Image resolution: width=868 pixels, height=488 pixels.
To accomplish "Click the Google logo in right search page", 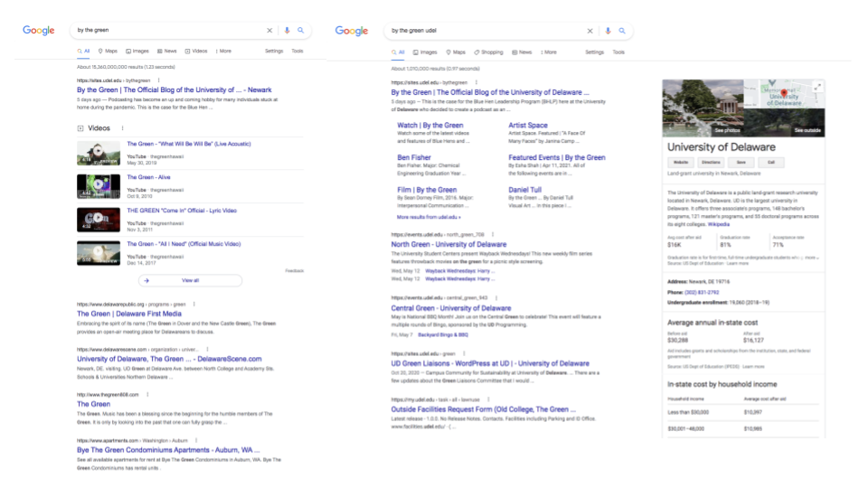I will [352, 31].
